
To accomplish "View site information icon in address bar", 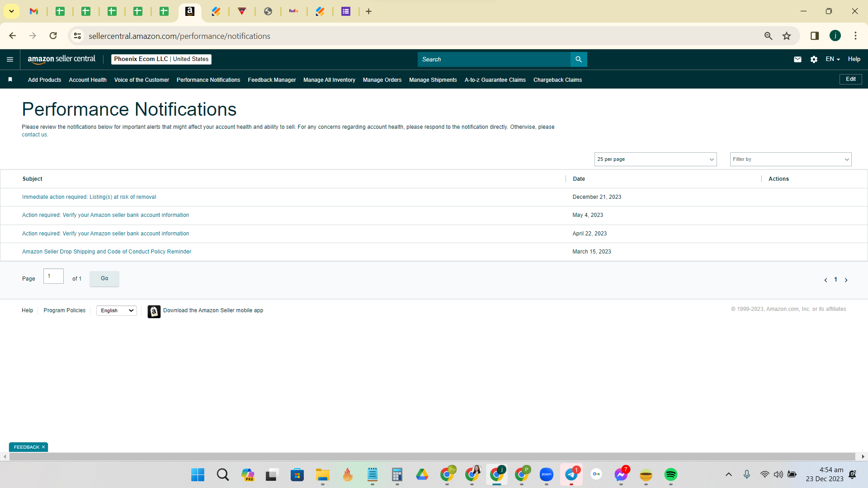I will click(78, 36).
